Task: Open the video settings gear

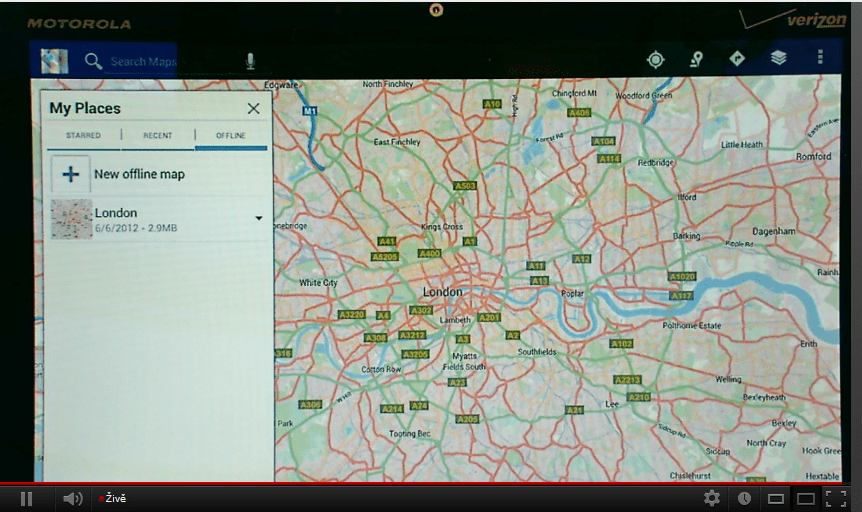Action: point(711,498)
